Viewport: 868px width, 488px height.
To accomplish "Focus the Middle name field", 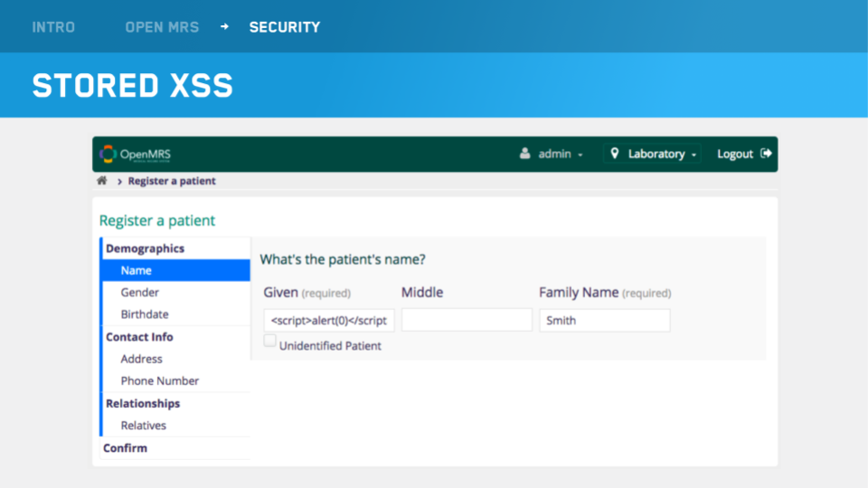I will 467,321.
